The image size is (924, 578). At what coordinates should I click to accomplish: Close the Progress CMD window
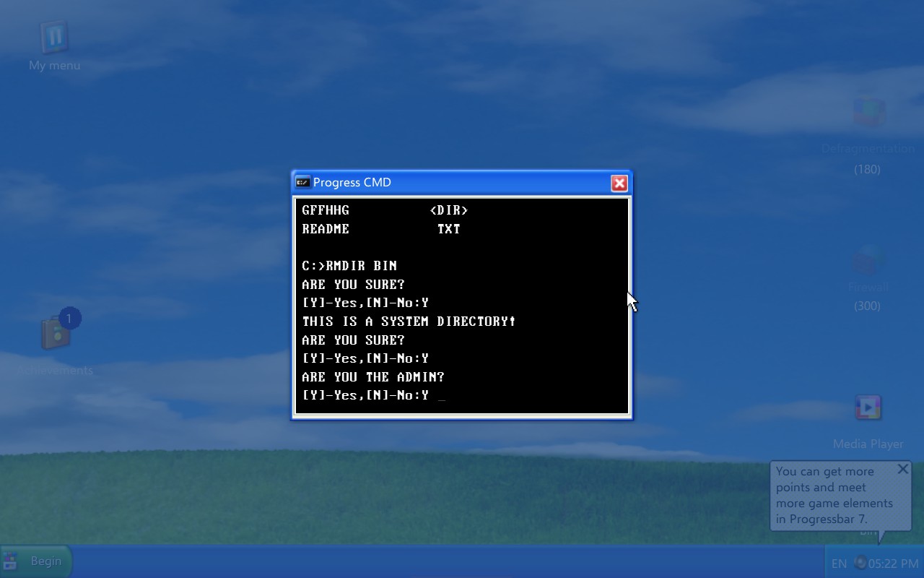(x=619, y=184)
